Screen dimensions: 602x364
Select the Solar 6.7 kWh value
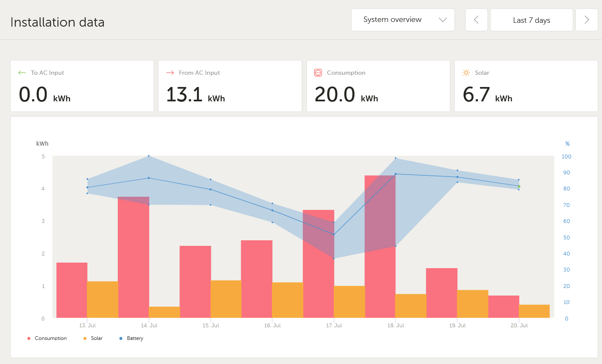pyautogui.click(x=488, y=94)
